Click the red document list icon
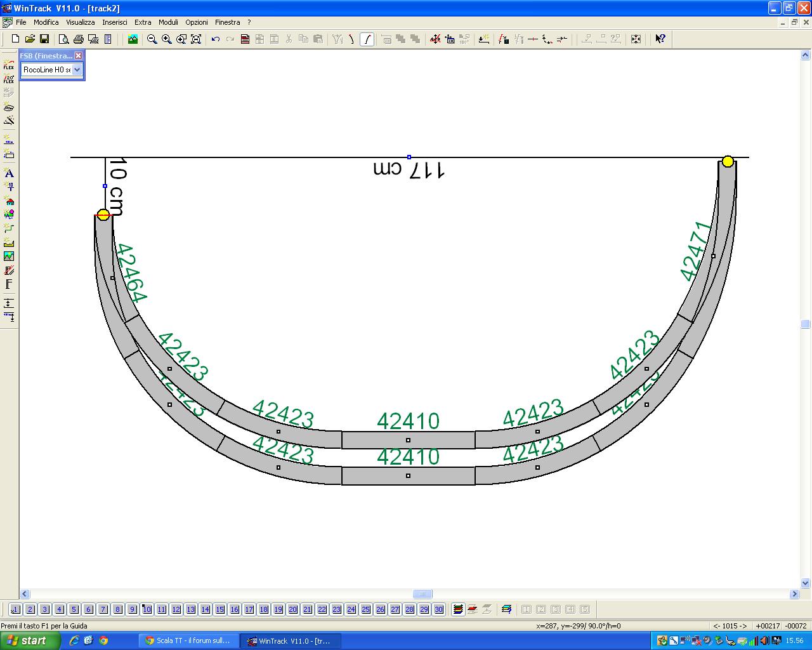Image resolution: width=812 pixels, height=650 pixels. [x=245, y=39]
